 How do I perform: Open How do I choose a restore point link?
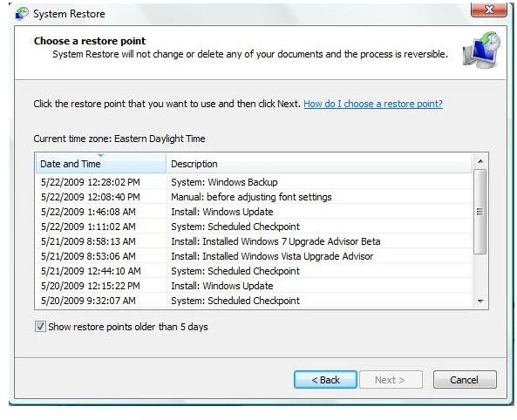(373, 104)
